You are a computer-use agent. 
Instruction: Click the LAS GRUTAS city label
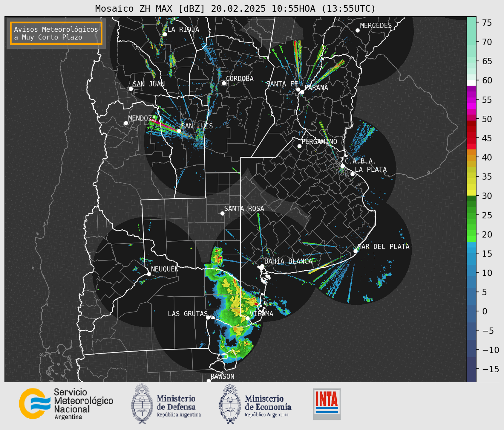tap(188, 314)
